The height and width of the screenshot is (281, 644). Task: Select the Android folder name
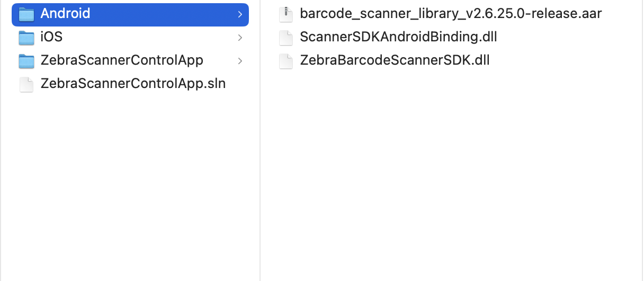[x=65, y=14]
